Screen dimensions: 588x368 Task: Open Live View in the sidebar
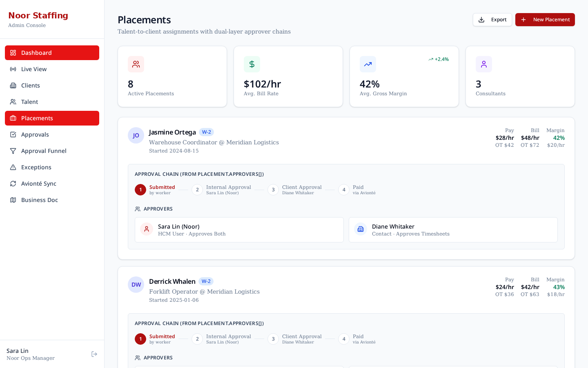point(52,69)
